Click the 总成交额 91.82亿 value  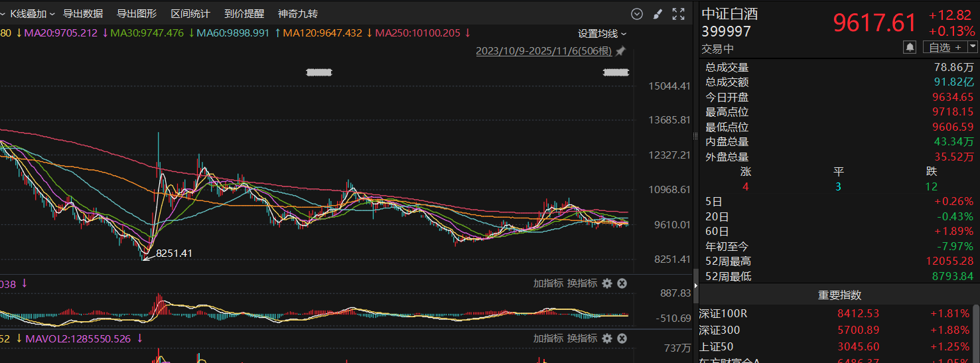954,82
